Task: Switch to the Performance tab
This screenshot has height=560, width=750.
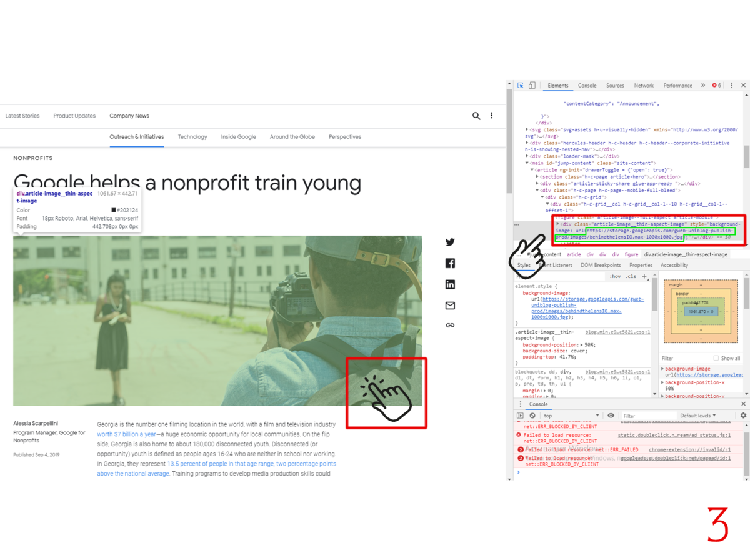Action: [x=677, y=86]
